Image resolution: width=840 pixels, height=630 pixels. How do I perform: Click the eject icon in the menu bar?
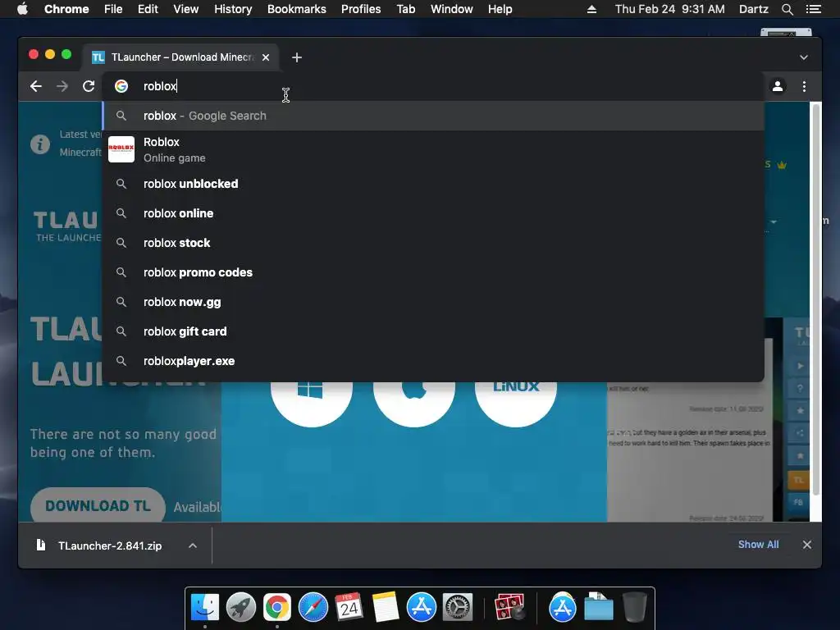(591, 9)
